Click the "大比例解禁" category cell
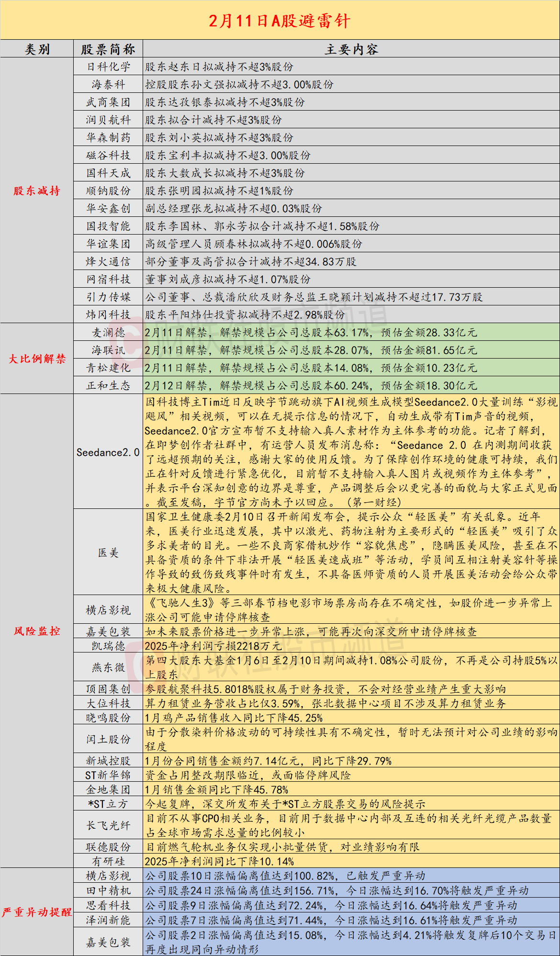Screen dimensions: 560x956 pyautogui.click(x=37, y=359)
